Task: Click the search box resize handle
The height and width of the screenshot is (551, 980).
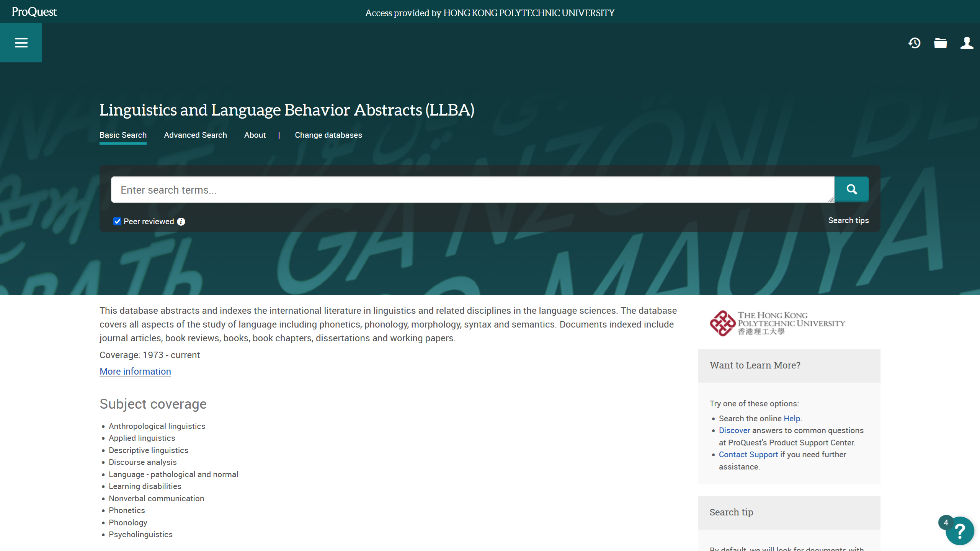Action: point(831,199)
